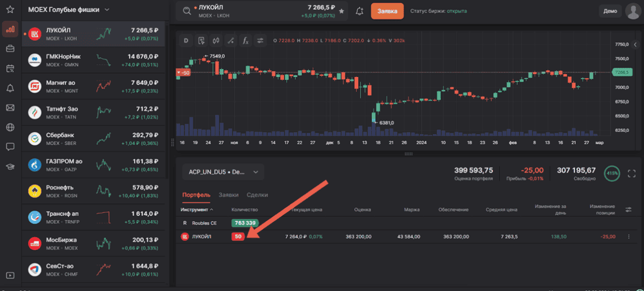
Task: Open the video play icon in the sidebar
Action: (x=10, y=275)
